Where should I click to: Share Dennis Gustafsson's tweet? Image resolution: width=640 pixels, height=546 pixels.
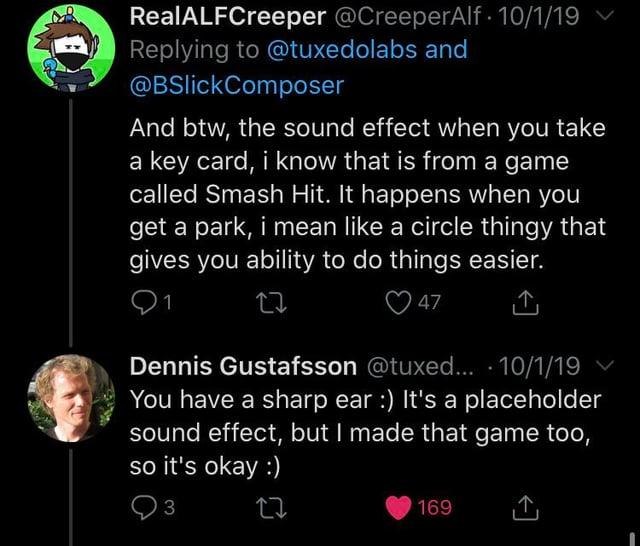[524, 508]
